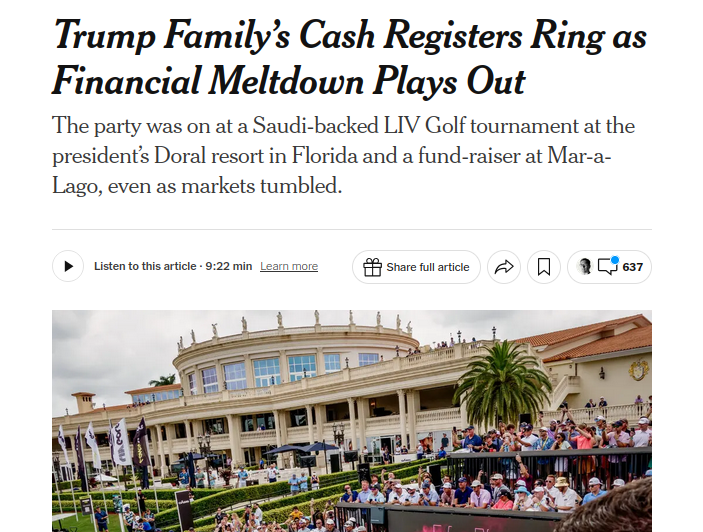
Task: Open the Doral resort lead photo
Action: click(x=352, y=421)
